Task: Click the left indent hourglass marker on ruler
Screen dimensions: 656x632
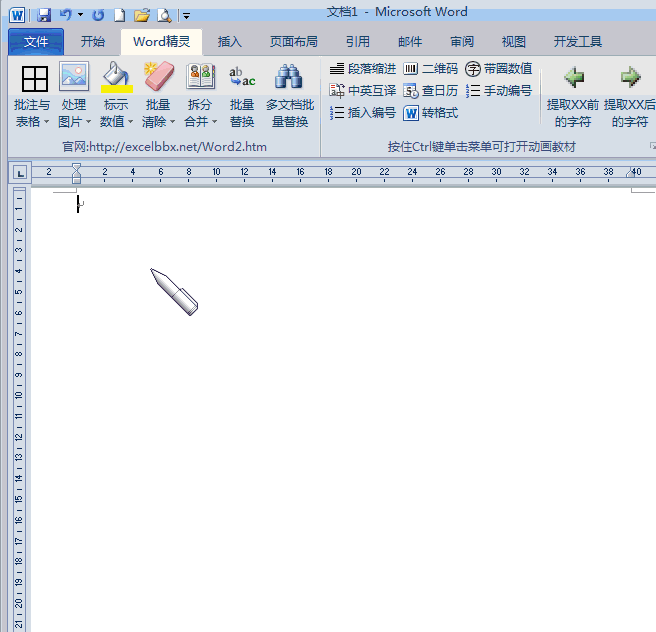Action: [x=76, y=173]
